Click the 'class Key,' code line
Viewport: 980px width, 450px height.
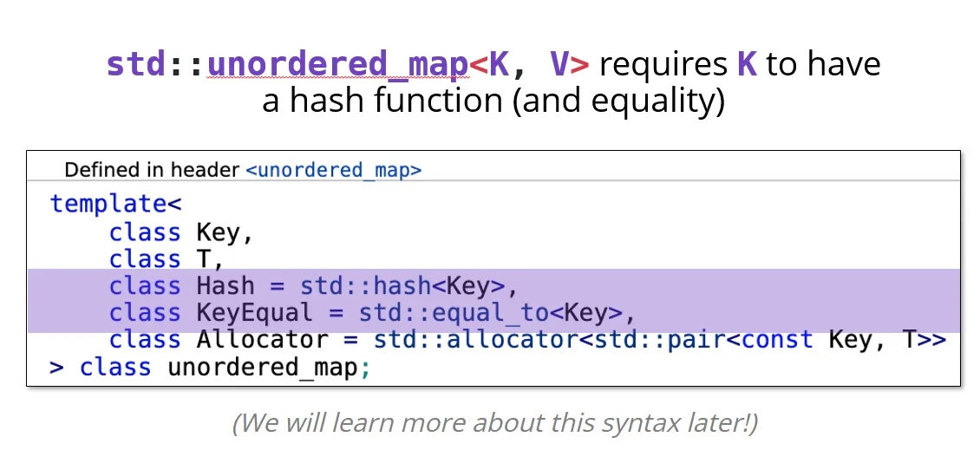click(x=181, y=232)
